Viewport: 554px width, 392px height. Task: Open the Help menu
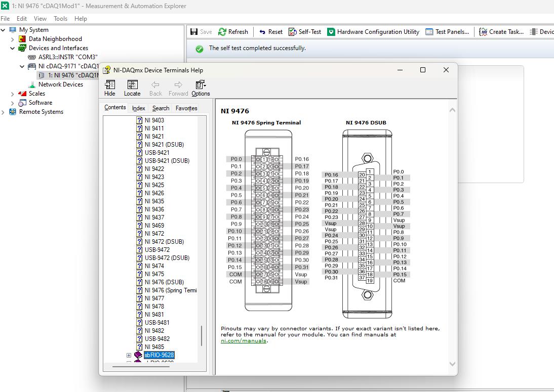pos(81,19)
